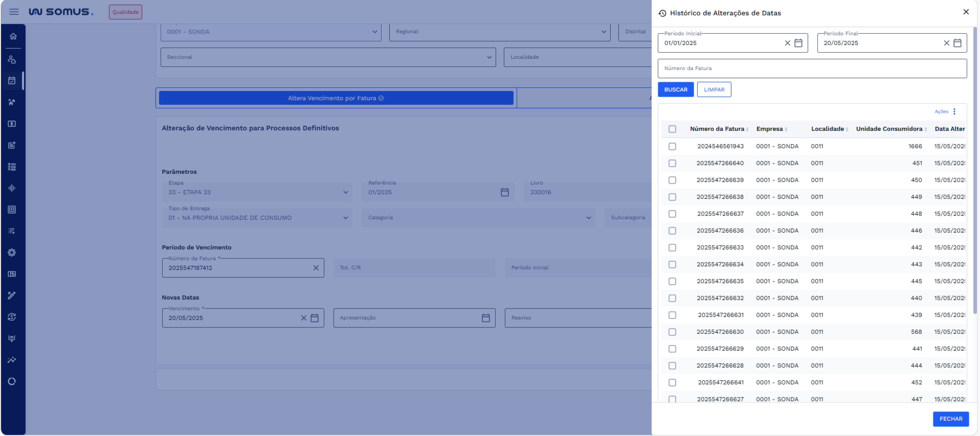
Task: Select Altera Vencimento por Fatura tab
Action: 335,98
